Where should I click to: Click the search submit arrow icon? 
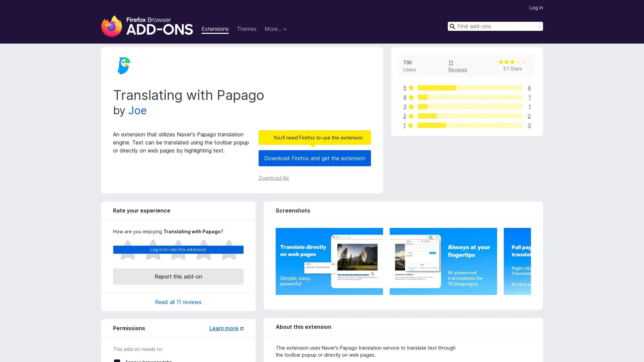click(x=538, y=26)
